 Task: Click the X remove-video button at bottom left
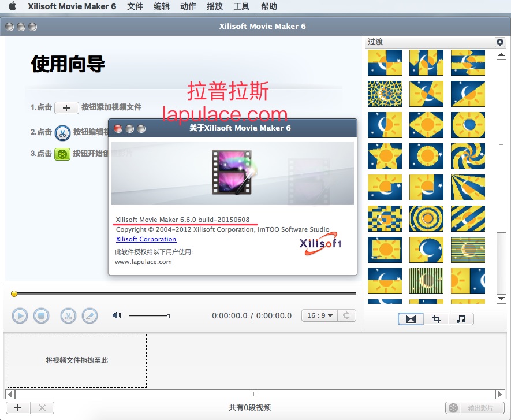pos(42,408)
